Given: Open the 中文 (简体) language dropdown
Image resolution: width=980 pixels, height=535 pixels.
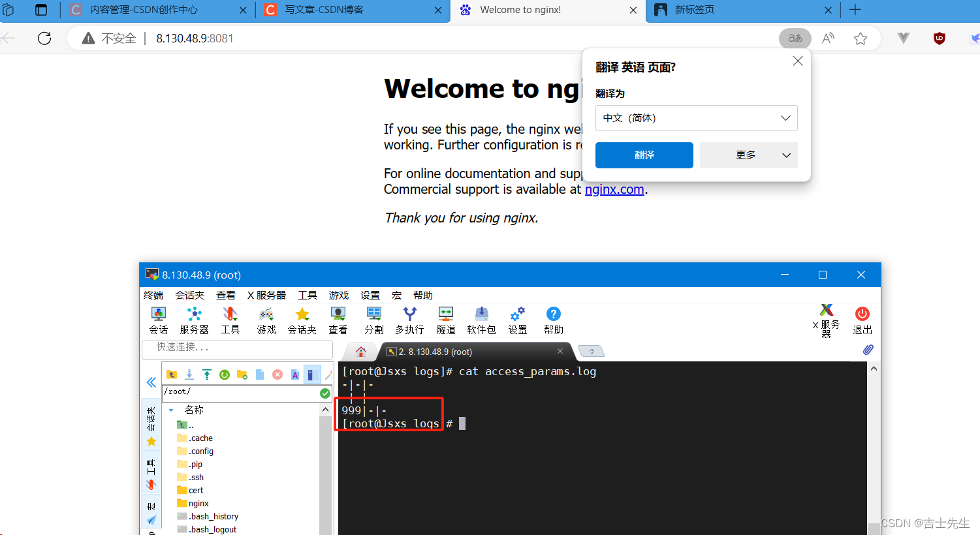Looking at the screenshot, I should pos(697,118).
